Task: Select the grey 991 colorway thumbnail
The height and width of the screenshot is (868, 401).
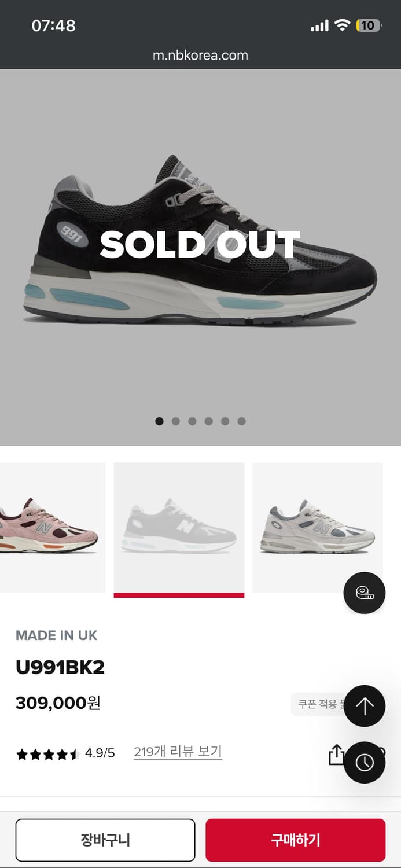Action: [318, 527]
